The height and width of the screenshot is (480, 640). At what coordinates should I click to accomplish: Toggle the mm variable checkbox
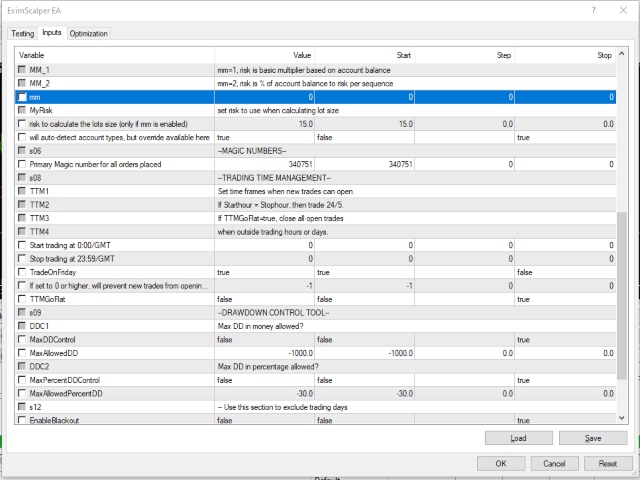tap(22, 97)
